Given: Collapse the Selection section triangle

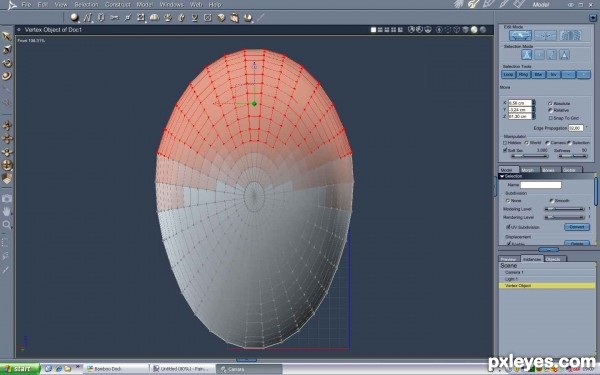Looking at the screenshot, I should pyautogui.click(x=502, y=176).
